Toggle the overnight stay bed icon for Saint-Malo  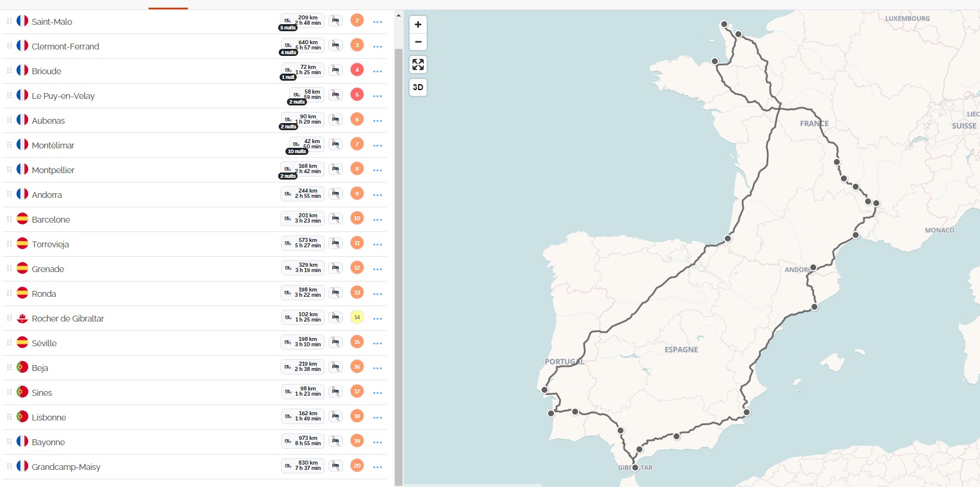pos(335,21)
